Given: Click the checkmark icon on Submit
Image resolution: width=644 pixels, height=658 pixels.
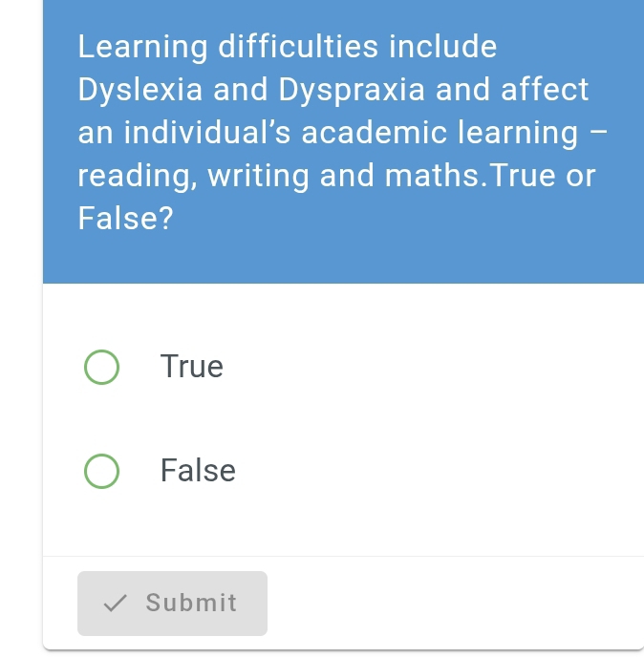Looking at the screenshot, I should click(x=116, y=603).
